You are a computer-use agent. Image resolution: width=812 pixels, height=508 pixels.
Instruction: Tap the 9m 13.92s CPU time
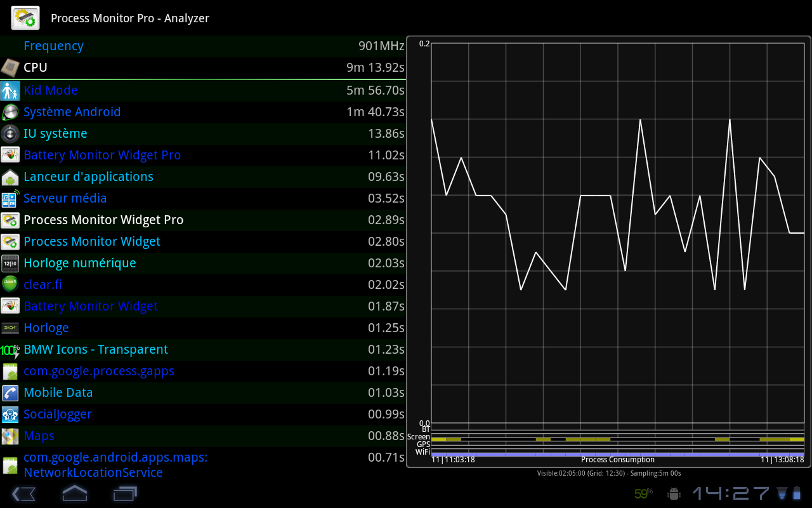tap(376, 67)
